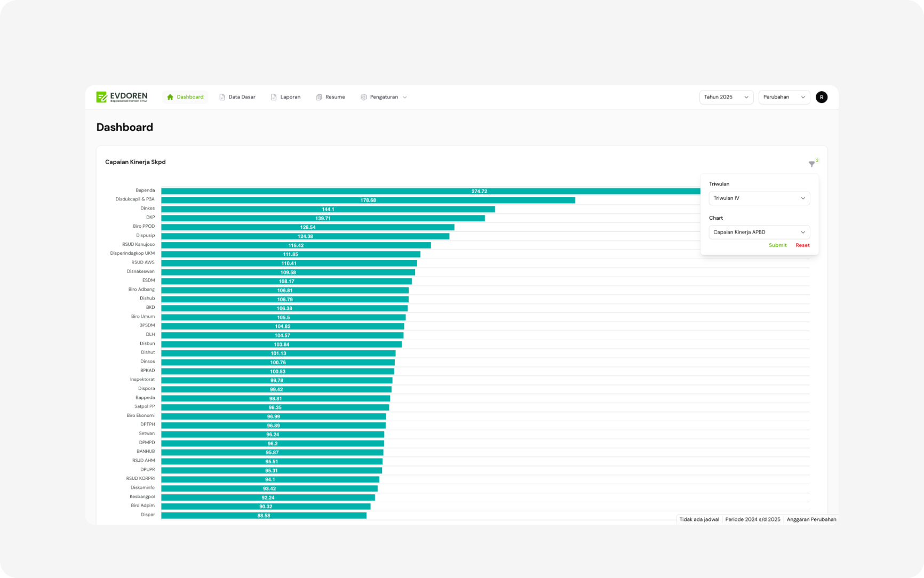Select the Disdukcapil & P3A bar
Viewport: 924px width, 578px height.
pos(368,200)
